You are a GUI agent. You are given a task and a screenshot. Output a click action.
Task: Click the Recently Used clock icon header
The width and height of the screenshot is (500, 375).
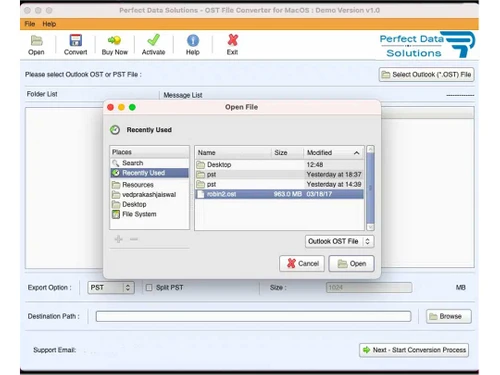tap(115, 130)
